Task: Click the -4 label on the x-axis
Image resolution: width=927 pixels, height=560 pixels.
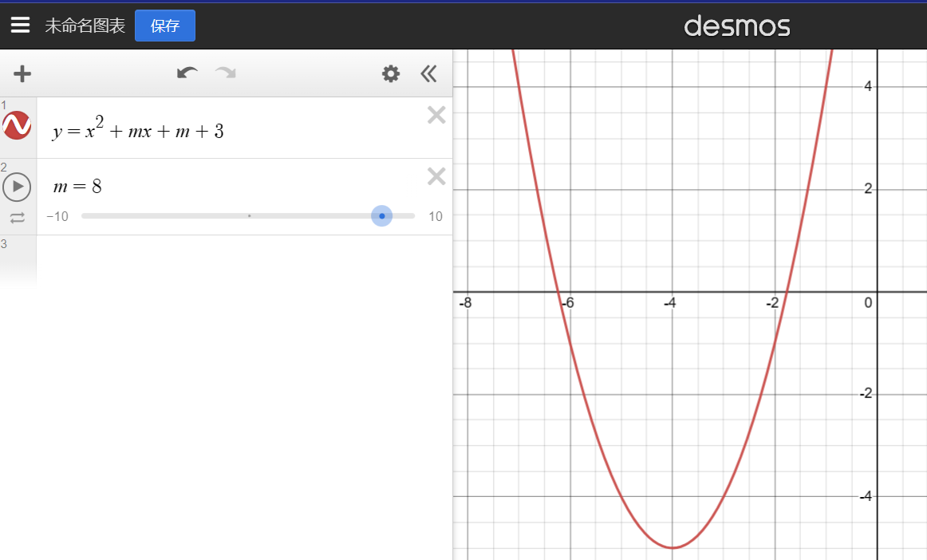Action: (670, 303)
